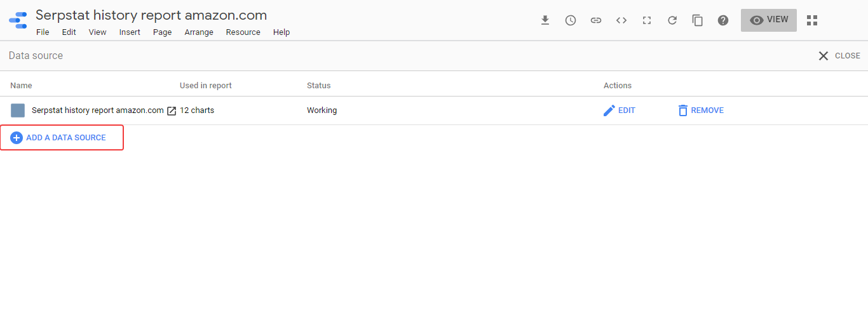Switch to VIEW mode
This screenshot has height=327, width=868.
point(769,20)
